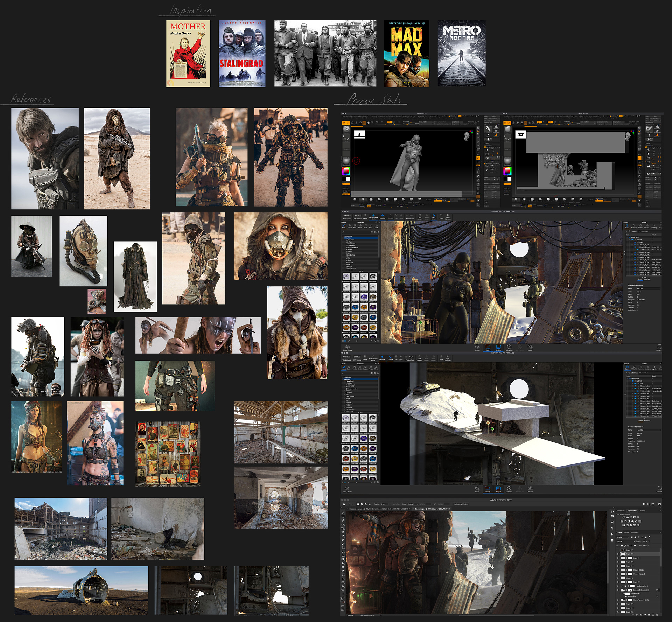Click Project button in upper KeyShot bottom toolbar
This screenshot has width=672, height=622.
tap(498, 347)
